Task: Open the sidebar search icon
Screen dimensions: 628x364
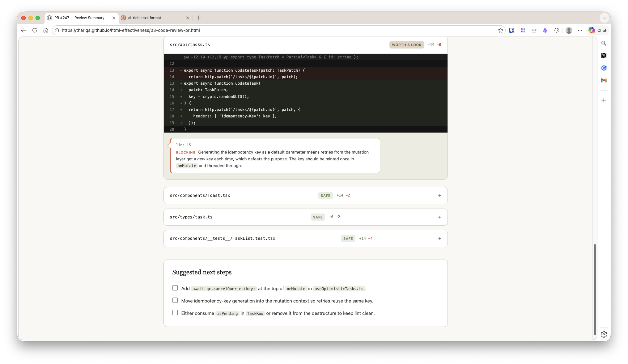Action: pyautogui.click(x=604, y=44)
